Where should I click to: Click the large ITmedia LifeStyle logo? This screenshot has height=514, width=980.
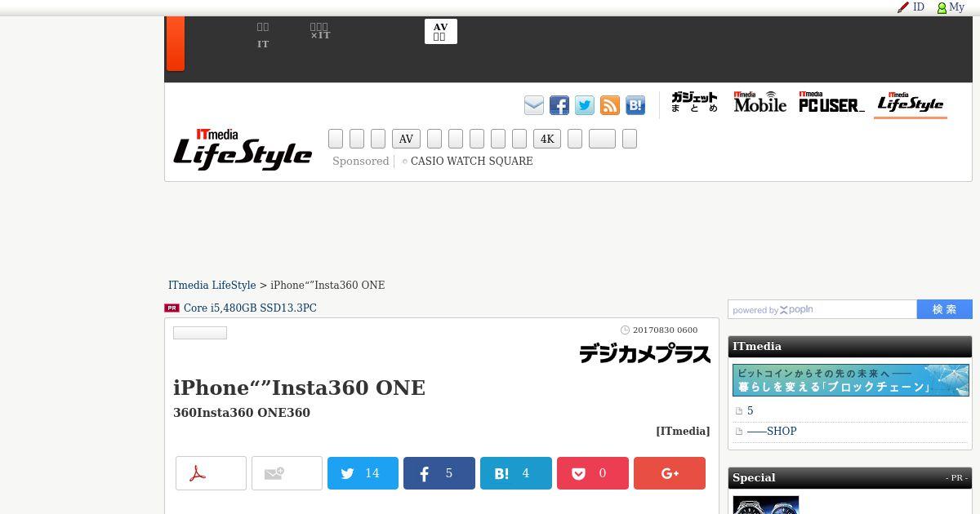(x=243, y=149)
